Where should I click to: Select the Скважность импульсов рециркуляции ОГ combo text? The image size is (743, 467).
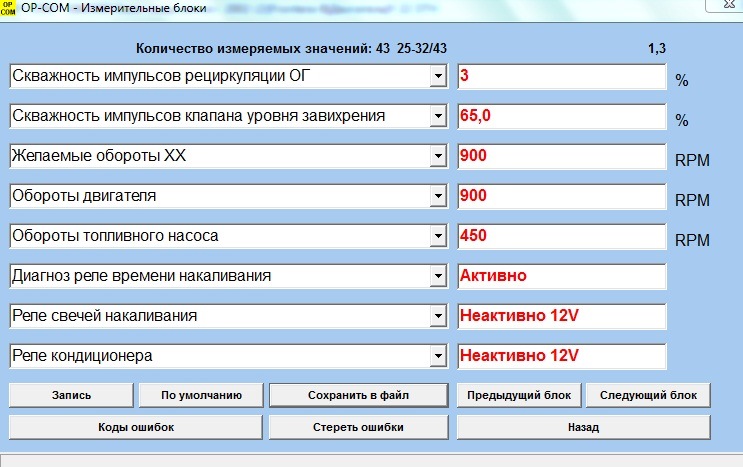tap(161, 76)
